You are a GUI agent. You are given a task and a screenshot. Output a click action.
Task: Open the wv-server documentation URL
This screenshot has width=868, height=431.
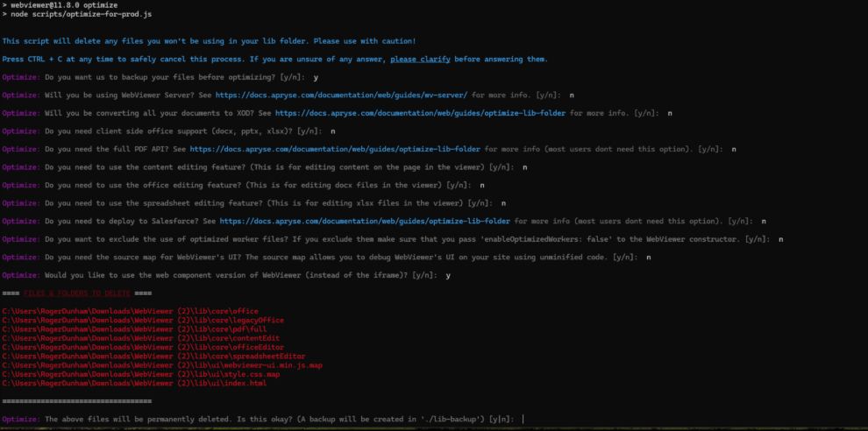point(341,95)
